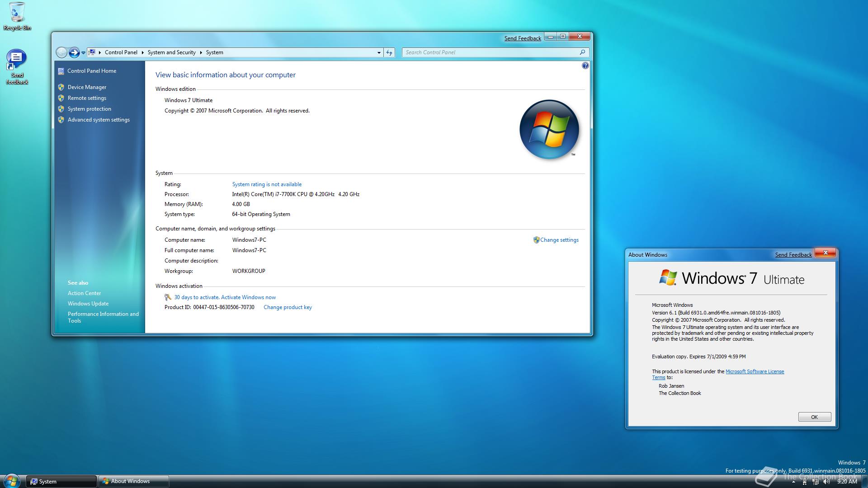Image resolution: width=868 pixels, height=488 pixels.
Task: Switch to System taskbar button
Action: (61, 482)
